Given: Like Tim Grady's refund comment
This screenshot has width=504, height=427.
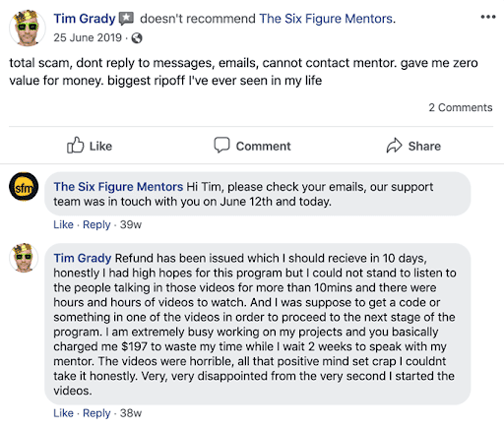Looking at the screenshot, I should point(63,413).
